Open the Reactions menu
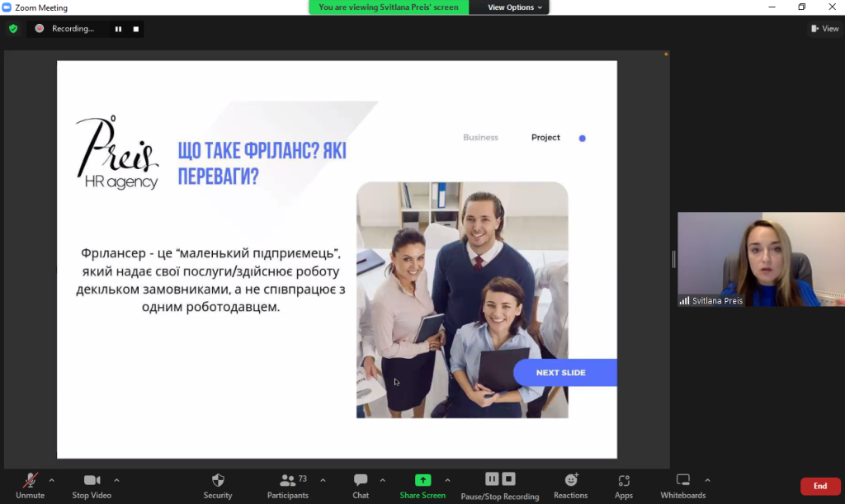This screenshot has width=845, height=504. coord(570,486)
